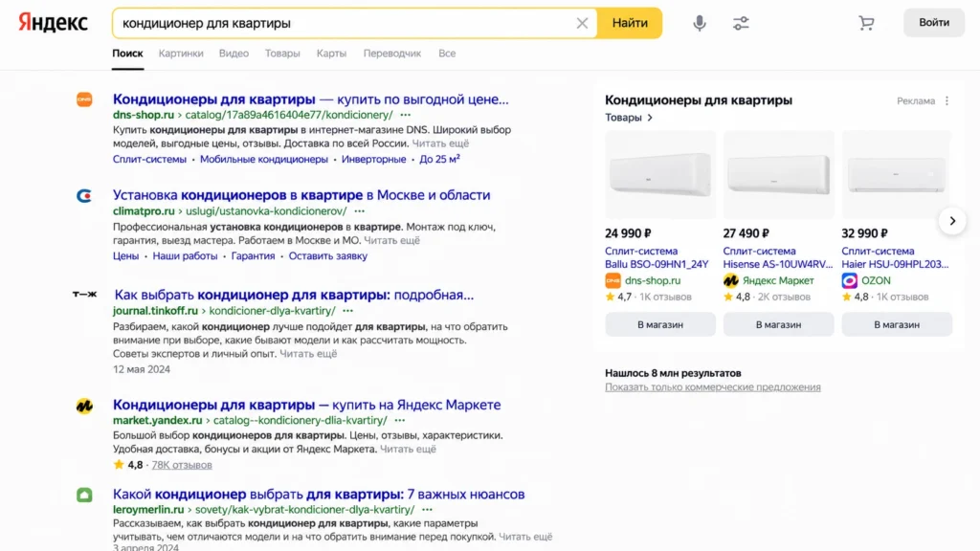This screenshot has width=980, height=551.
Task: Open the Hisense AS-10UW4RV product image
Action: (778, 175)
